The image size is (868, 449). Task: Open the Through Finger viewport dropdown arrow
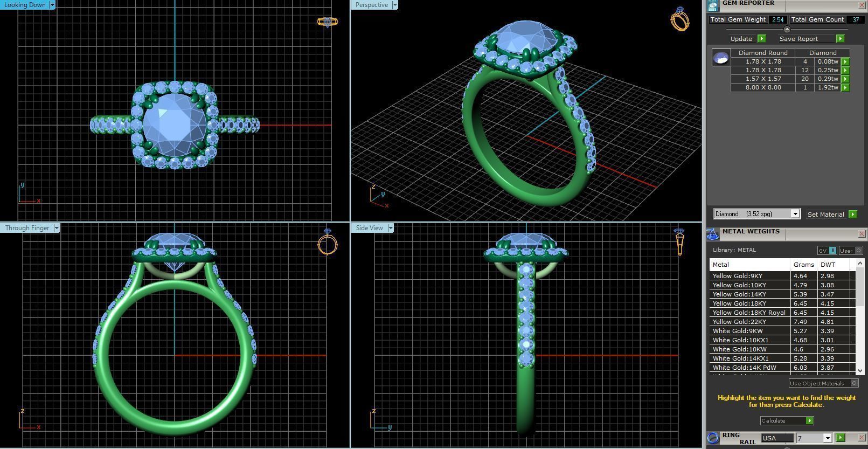click(x=57, y=228)
